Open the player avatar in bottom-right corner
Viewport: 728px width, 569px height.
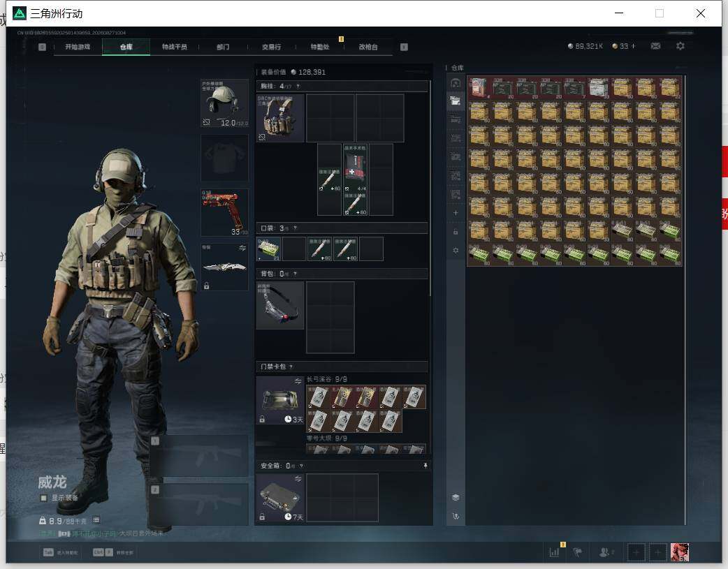pyautogui.click(x=680, y=552)
